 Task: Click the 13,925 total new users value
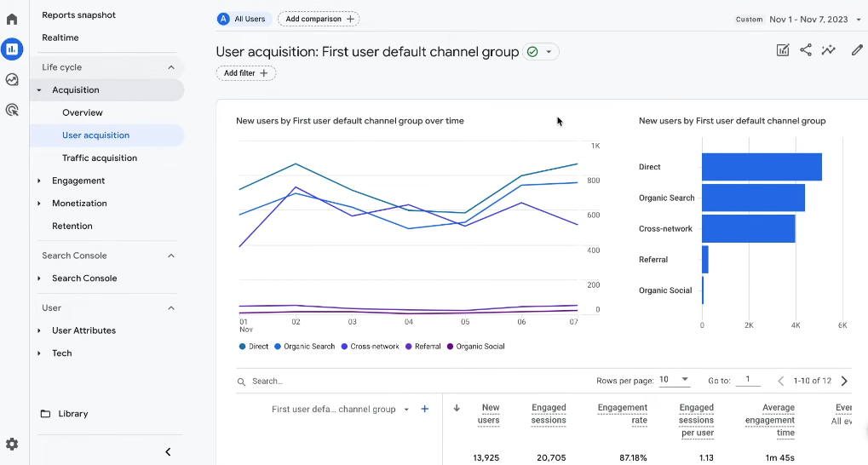tap(486, 458)
